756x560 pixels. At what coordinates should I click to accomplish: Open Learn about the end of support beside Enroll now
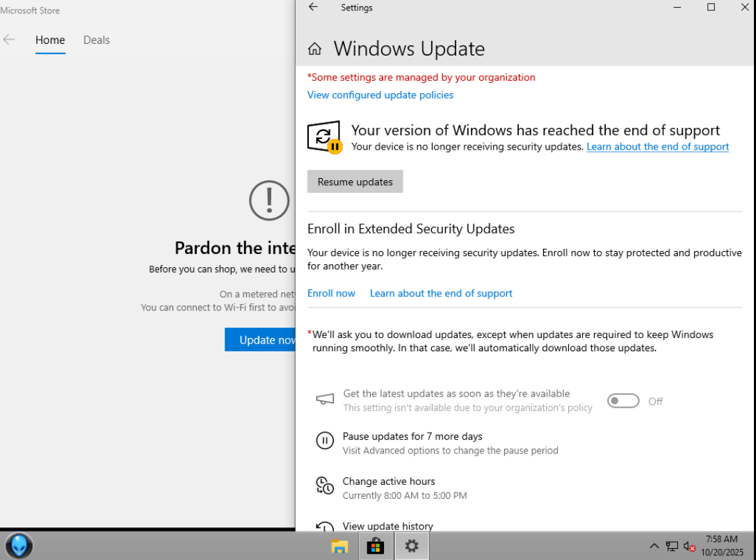pyautogui.click(x=441, y=294)
